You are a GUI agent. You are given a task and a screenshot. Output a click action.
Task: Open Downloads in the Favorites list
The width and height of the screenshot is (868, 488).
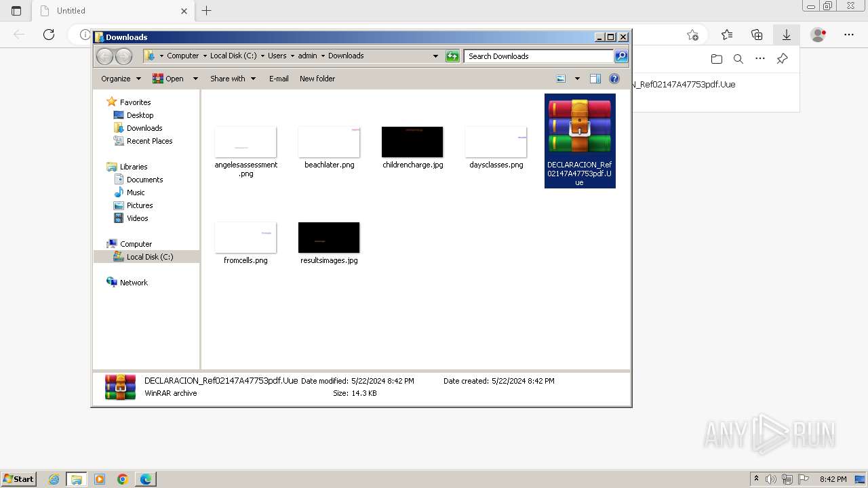pos(144,128)
